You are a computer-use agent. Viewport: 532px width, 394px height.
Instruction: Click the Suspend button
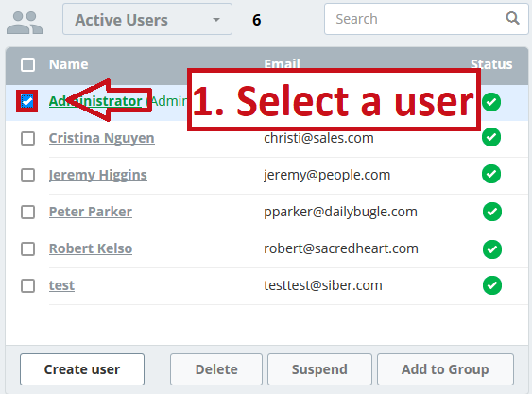(x=319, y=369)
